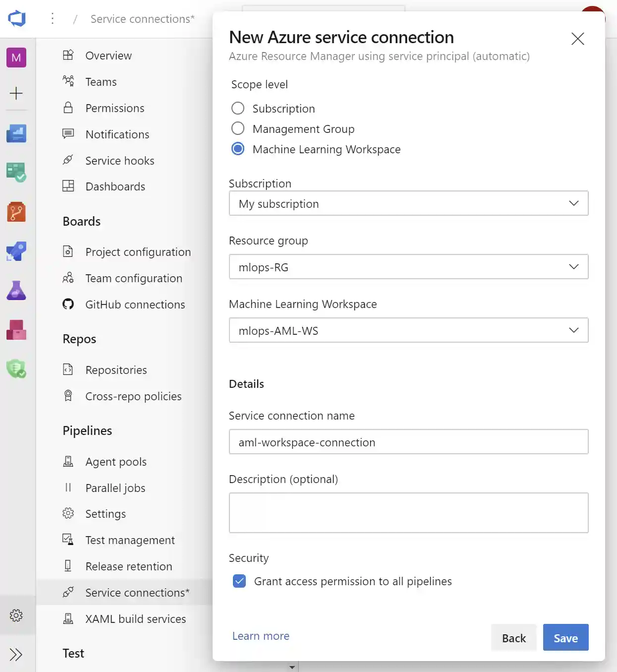The height and width of the screenshot is (672, 617).
Task: Open Pipelines icon in left rail
Action: click(x=16, y=251)
